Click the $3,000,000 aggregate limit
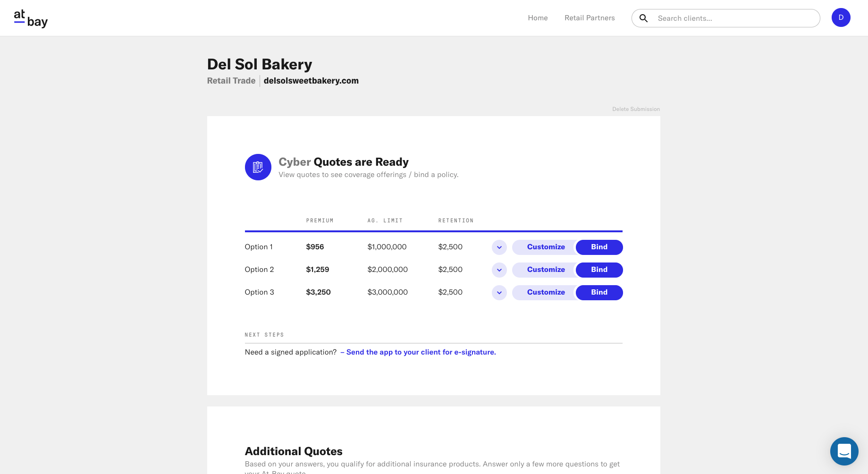Screen dimensions: 868x474 click(x=388, y=292)
